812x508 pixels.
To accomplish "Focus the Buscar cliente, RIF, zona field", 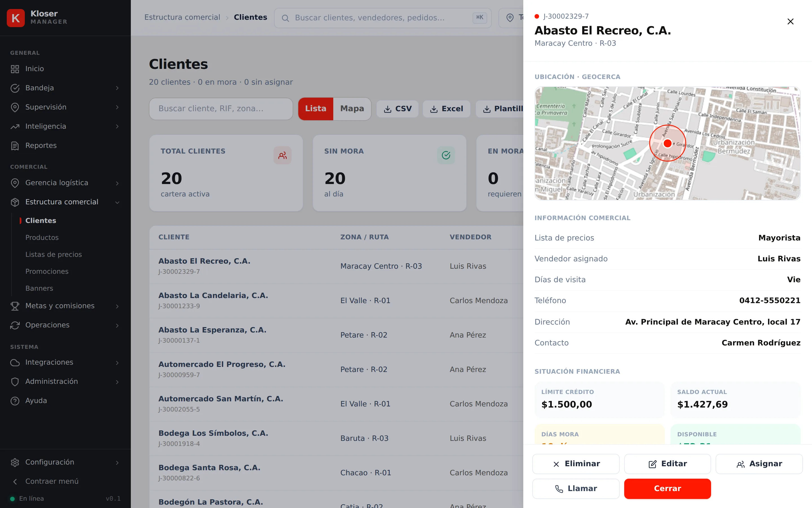I will tap(221, 109).
